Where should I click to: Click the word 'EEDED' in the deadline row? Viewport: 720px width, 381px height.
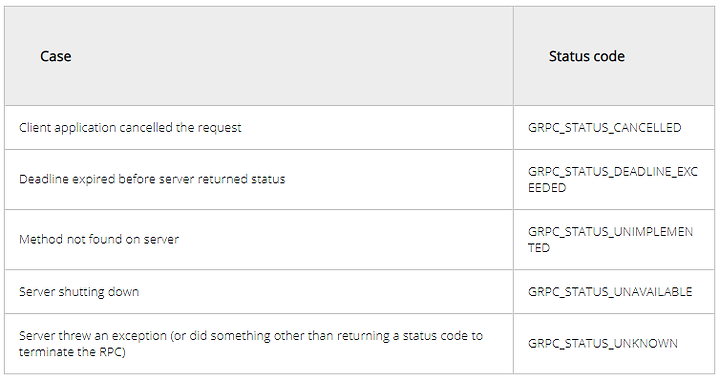point(547,188)
